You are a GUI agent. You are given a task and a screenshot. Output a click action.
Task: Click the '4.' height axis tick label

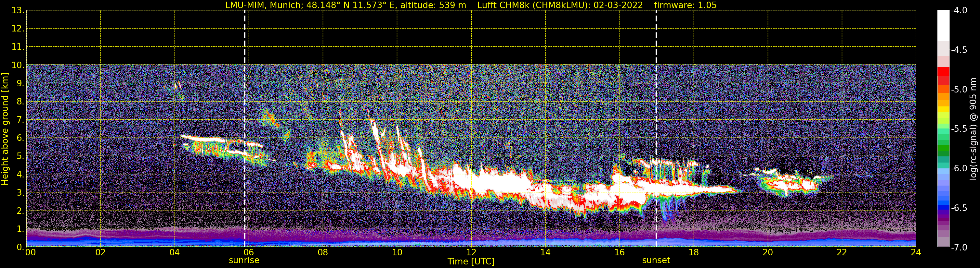coord(20,175)
